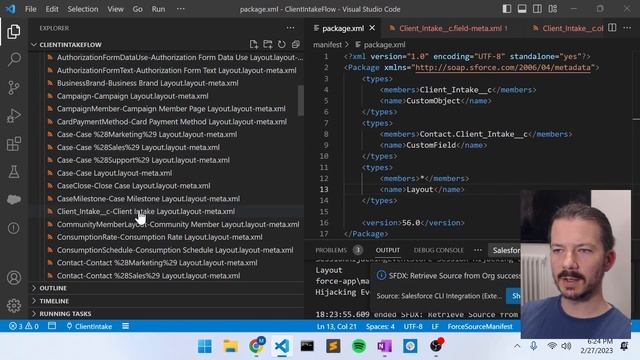Open Client_Intake__c-Client Intake Layout file
The height and width of the screenshot is (360, 640).
tap(145, 211)
